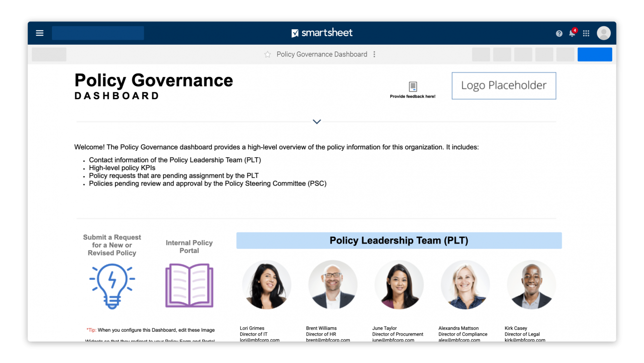The height and width of the screenshot is (363, 644).
Task: Toggle the star to favorite this dashboard
Action: tap(267, 54)
